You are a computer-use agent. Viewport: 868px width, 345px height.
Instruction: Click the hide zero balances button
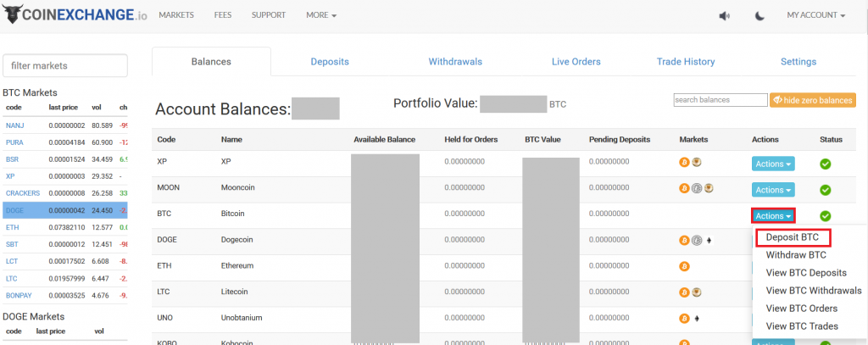pyautogui.click(x=813, y=100)
